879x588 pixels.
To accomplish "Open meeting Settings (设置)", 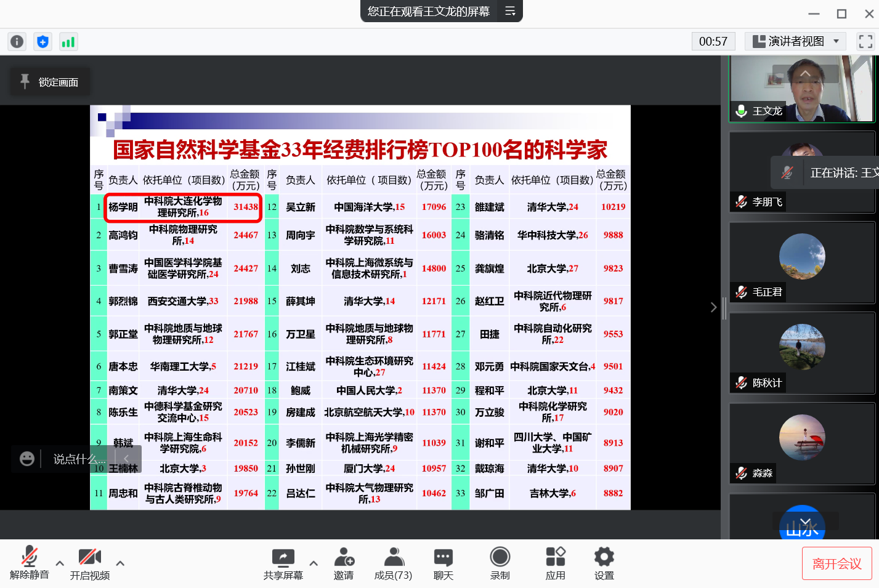I will click(604, 564).
